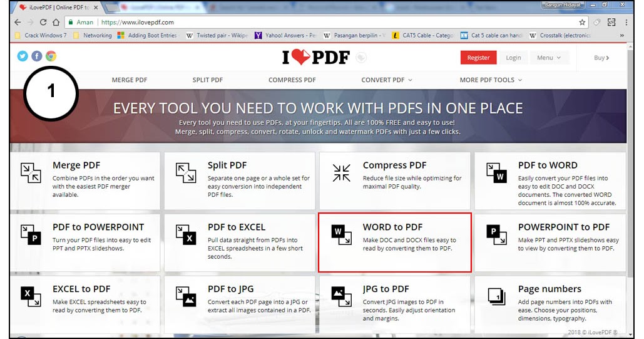Show more bookmarks with the chevron
Screen dimensions: 644x339
pyautogui.click(x=622, y=35)
